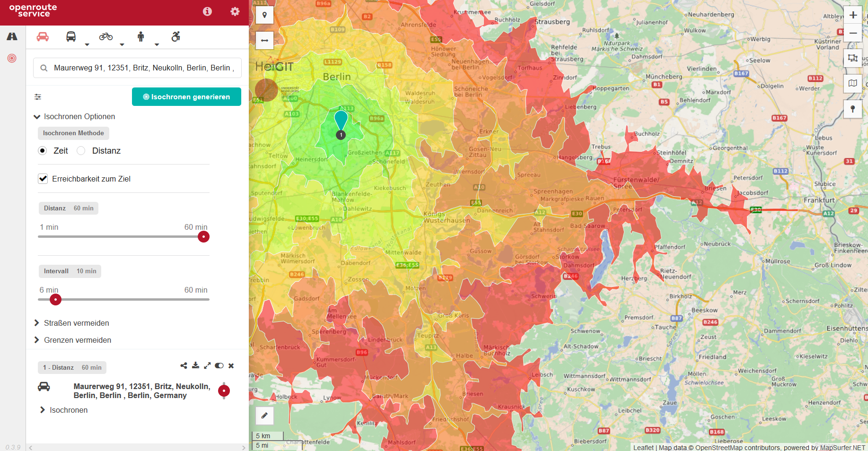The width and height of the screenshot is (868, 451).
Task: Select the Distanz radio button
Action: click(x=81, y=151)
